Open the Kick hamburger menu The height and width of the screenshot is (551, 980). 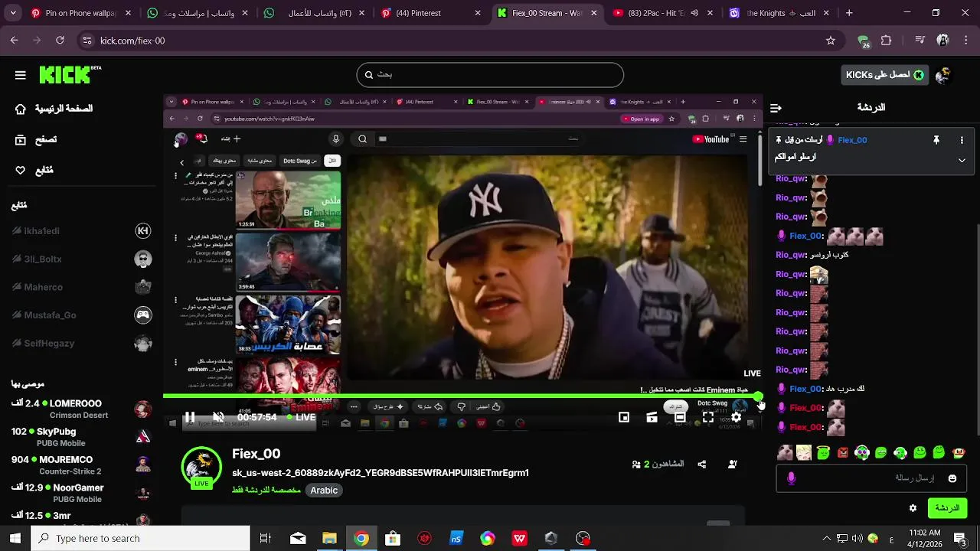21,75
